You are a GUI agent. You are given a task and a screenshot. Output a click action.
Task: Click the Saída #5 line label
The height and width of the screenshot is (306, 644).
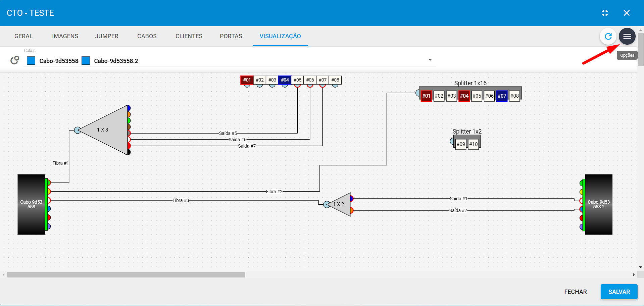click(x=228, y=133)
